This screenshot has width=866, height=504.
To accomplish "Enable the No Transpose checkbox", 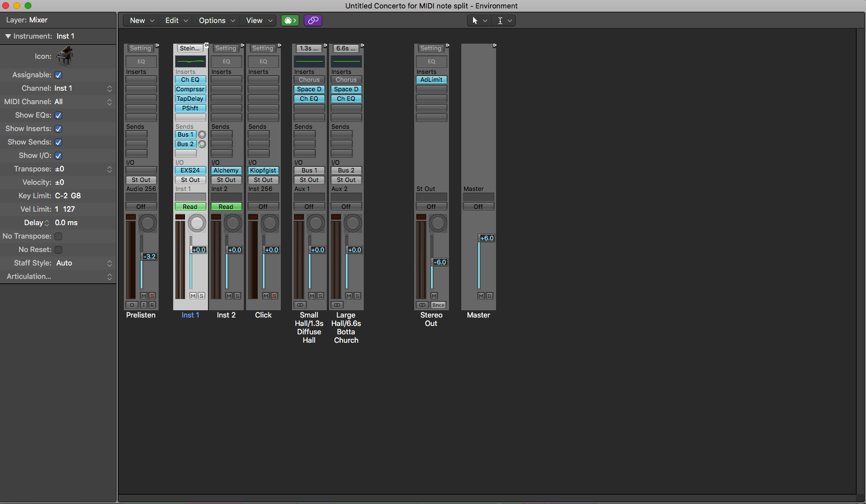I will point(58,236).
